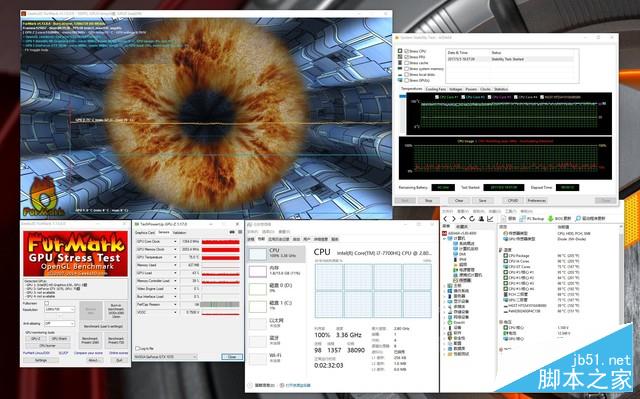Toggle CPU Core #1 graph checkbox
640x399 pixels.
click(437, 98)
